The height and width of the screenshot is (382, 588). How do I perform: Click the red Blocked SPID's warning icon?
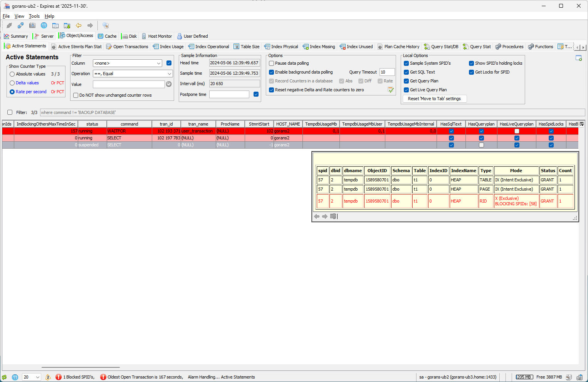click(x=59, y=377)
